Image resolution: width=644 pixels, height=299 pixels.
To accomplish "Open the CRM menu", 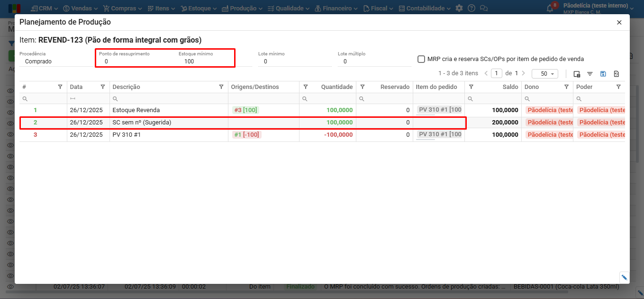I will pyautogui.click(x=45, y=8).
